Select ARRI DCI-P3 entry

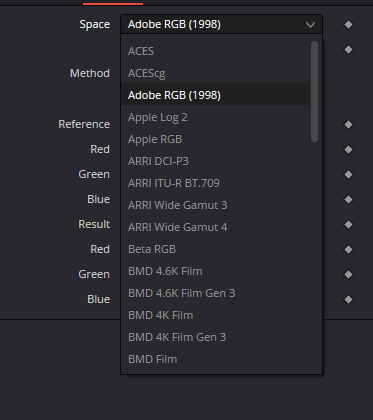tap(215, 161)
